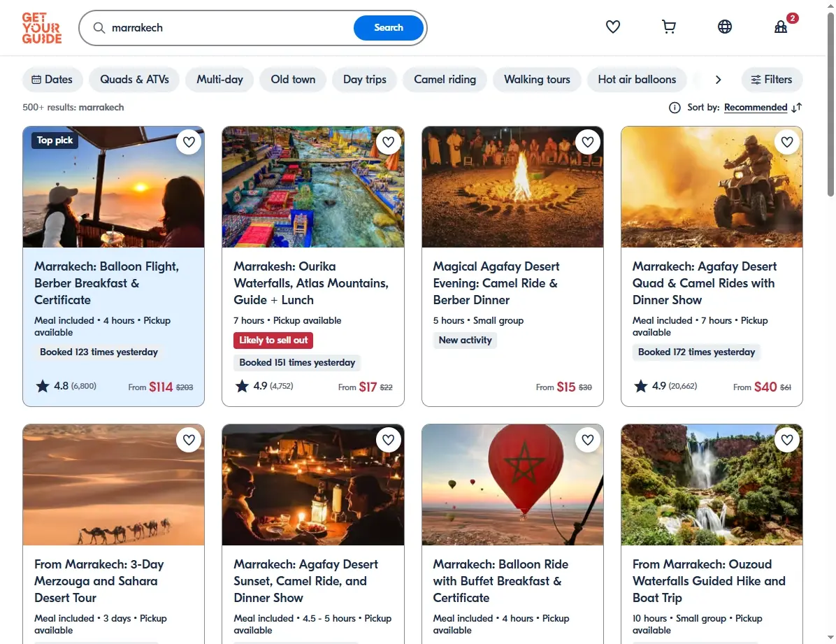
Task: Save Agafay Quad & Camel Rides to wishlist
Action: pyautogui.click(x=787, y=142)
